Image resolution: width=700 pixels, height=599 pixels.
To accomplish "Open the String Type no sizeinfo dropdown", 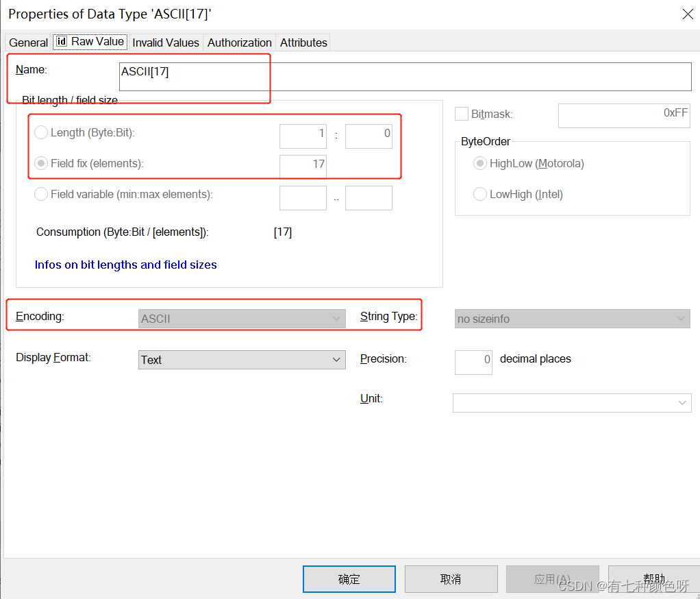I will coord(573,319).
